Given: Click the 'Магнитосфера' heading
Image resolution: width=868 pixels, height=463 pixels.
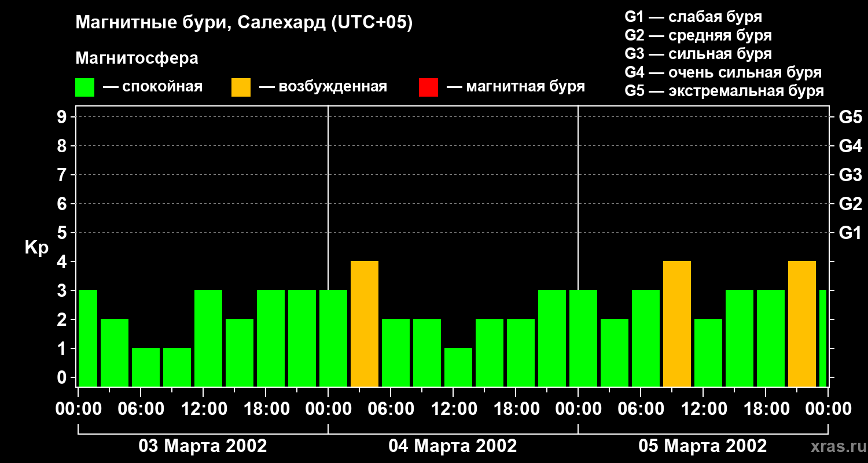Looking at the screenshot, I should tap(137, 58).
